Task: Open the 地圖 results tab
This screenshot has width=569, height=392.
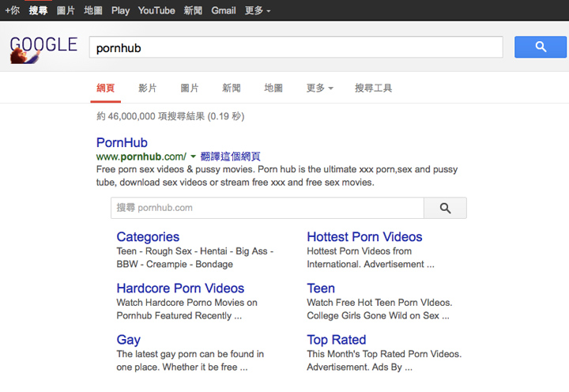Action: [273, 88]
